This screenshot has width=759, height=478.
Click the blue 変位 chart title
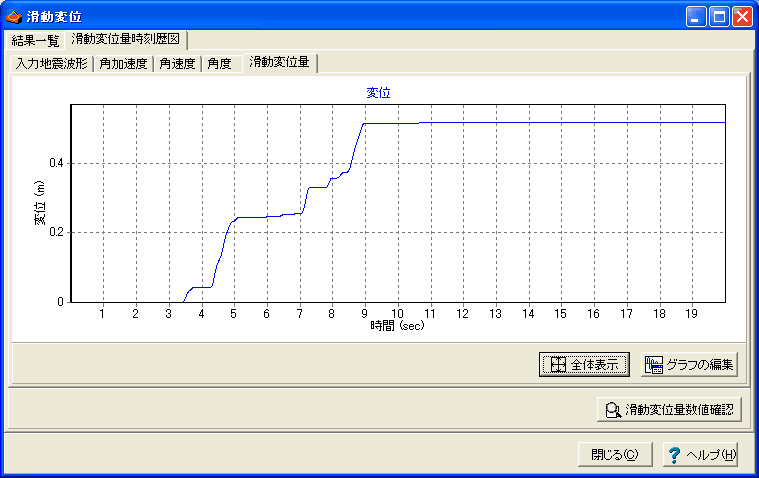click(378, 93)
